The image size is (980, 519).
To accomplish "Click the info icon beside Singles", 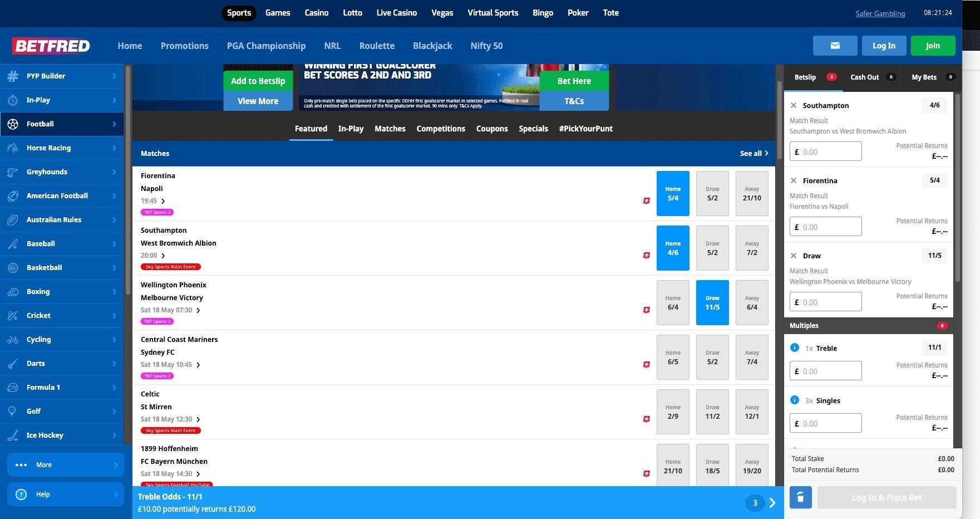I will (x=795, y=400).
